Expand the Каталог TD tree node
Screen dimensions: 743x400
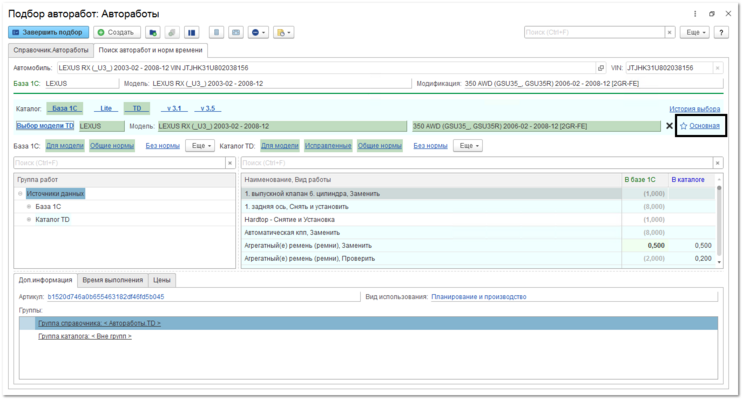click(29, 219)
